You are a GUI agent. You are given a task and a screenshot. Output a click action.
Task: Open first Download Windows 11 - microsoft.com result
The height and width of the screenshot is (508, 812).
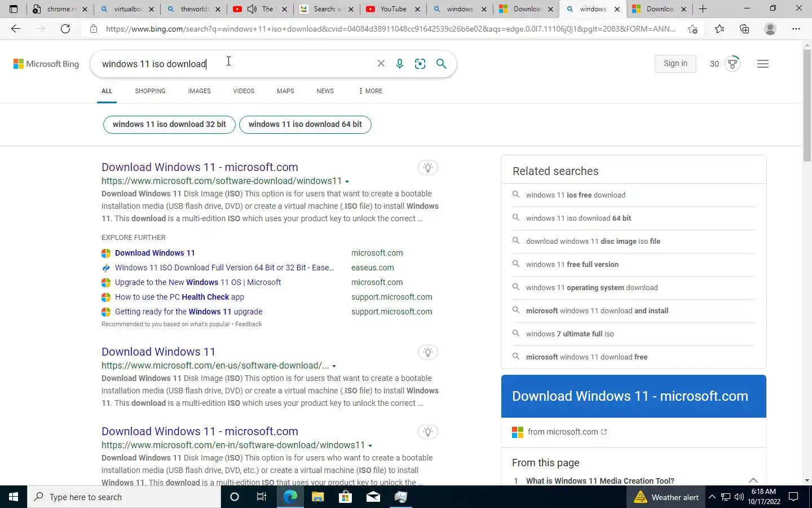pos(200,167)
